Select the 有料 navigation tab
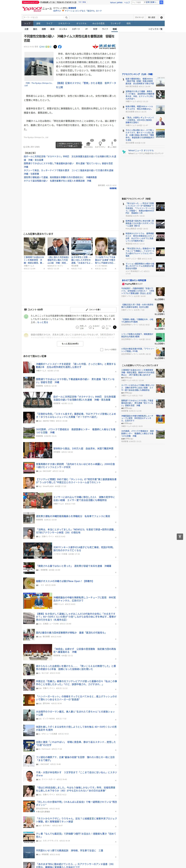This screenshot has width=186, height=868. (x=128, y=24)
